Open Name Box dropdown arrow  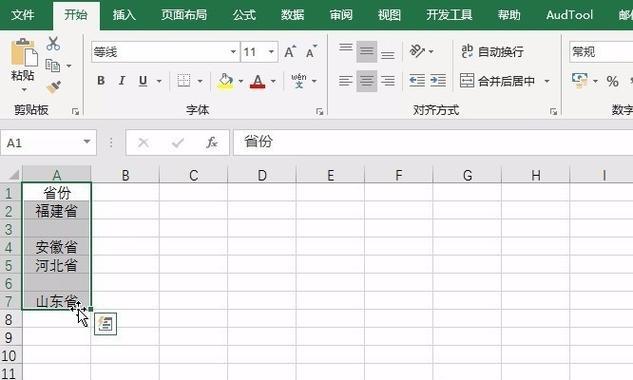[x=86, y=142]
